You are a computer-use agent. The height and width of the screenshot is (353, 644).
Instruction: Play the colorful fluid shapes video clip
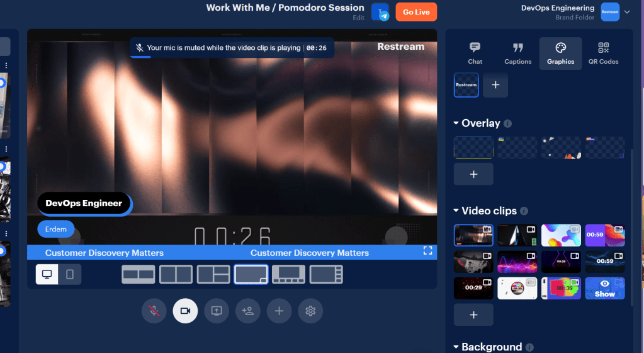point(561,235)
